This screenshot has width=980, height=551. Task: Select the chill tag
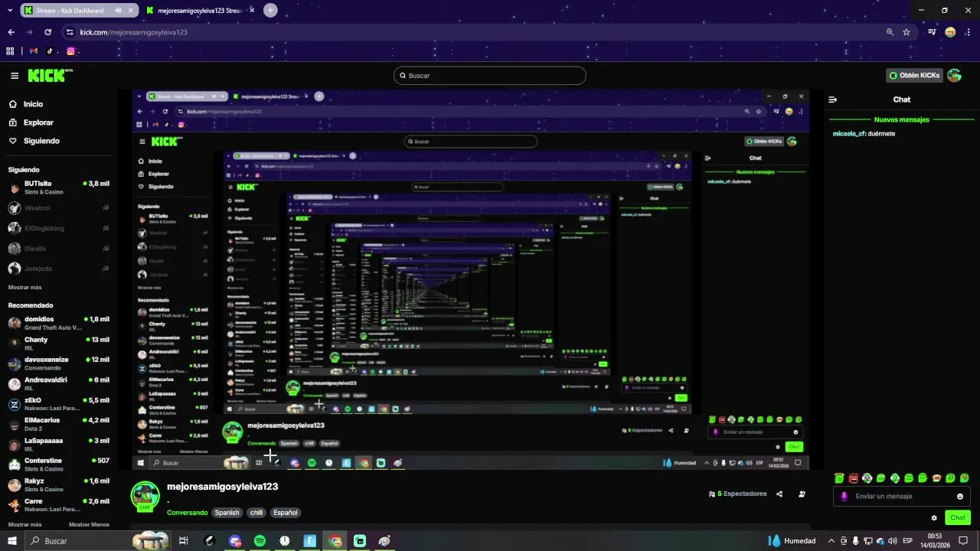256,513
